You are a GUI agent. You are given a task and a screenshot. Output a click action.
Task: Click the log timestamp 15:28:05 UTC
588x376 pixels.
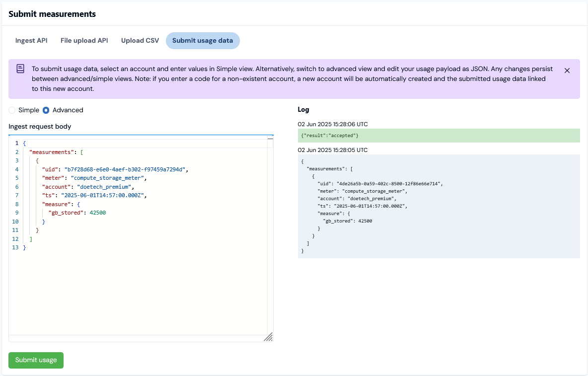[333, 150]
